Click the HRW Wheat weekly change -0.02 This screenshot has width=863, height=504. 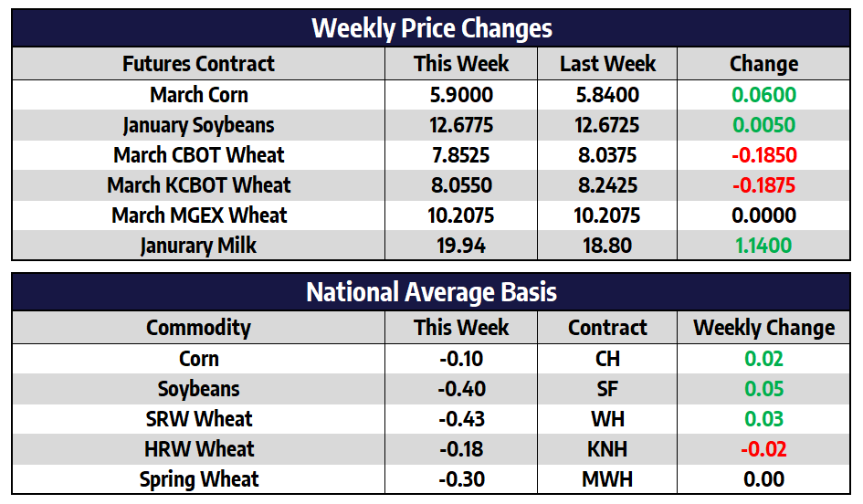(x=763, y=449)
